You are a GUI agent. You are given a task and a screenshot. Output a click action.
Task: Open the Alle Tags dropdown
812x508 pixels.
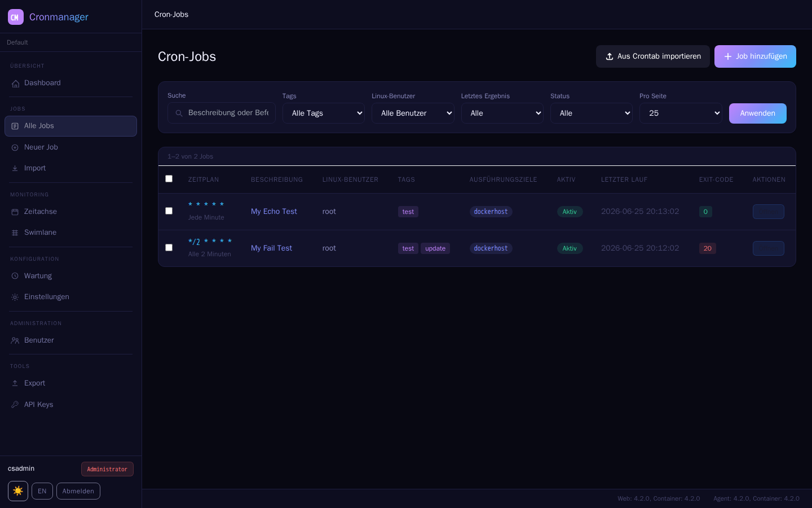(x=324, y=113)
